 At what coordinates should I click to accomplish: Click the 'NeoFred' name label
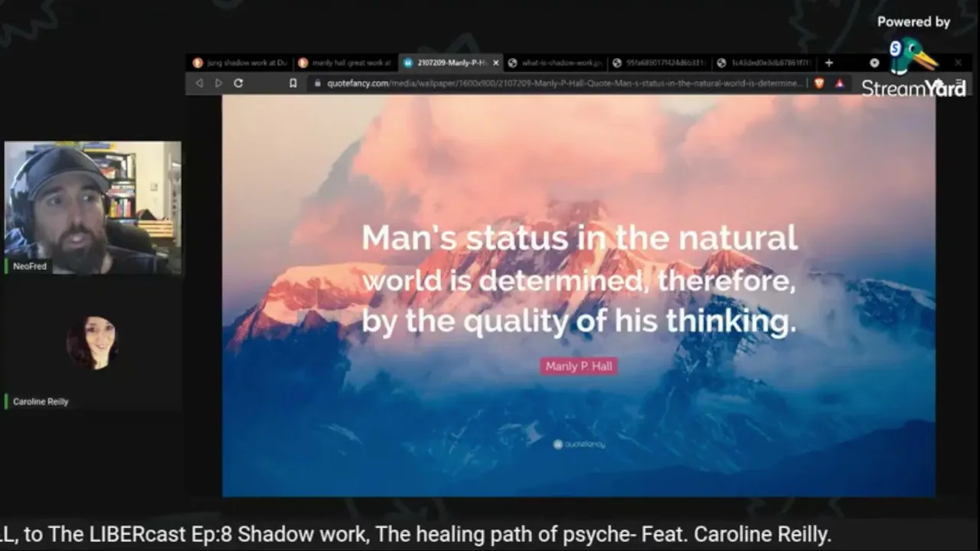point(30,266)
